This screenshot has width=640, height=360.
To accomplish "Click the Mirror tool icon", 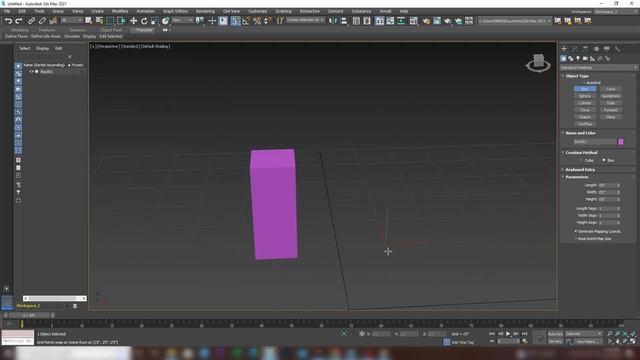I will (333, 20).
